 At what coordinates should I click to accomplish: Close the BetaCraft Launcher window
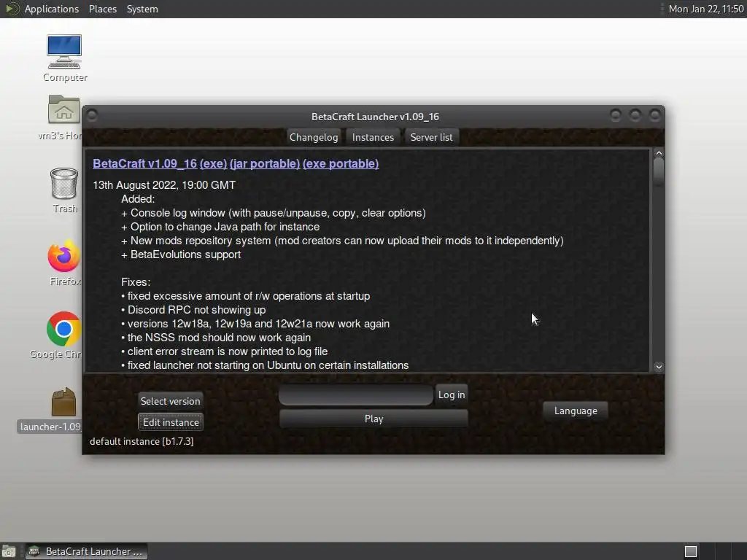click(x=655, y=115)
